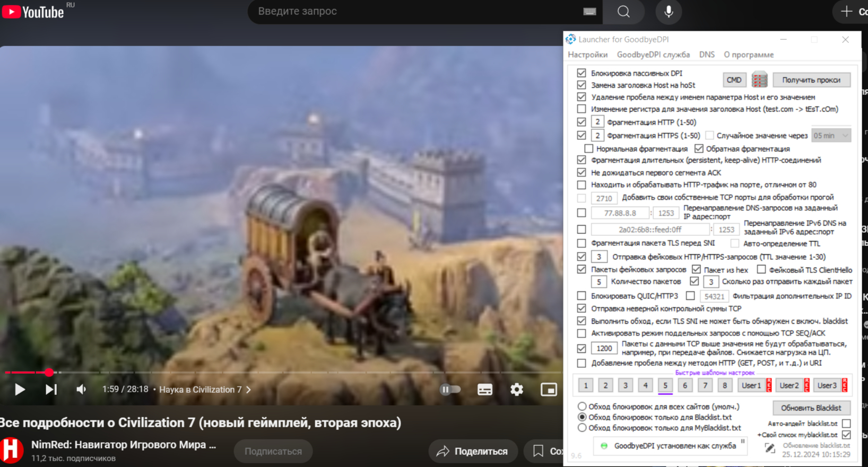Play the video
This screenshot has height=467, width=868.
pyautogui.click(x=20, y=390)
